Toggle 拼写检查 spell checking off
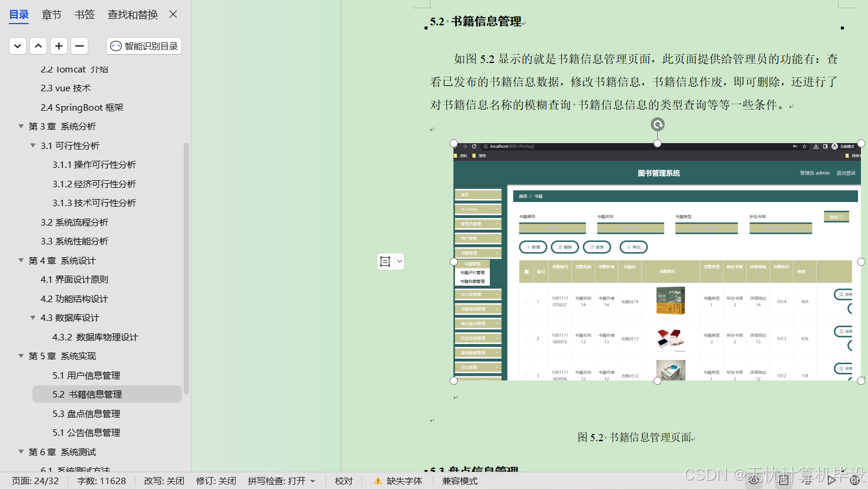The width and height of the screenshot is (868, 490). [277, 481]
